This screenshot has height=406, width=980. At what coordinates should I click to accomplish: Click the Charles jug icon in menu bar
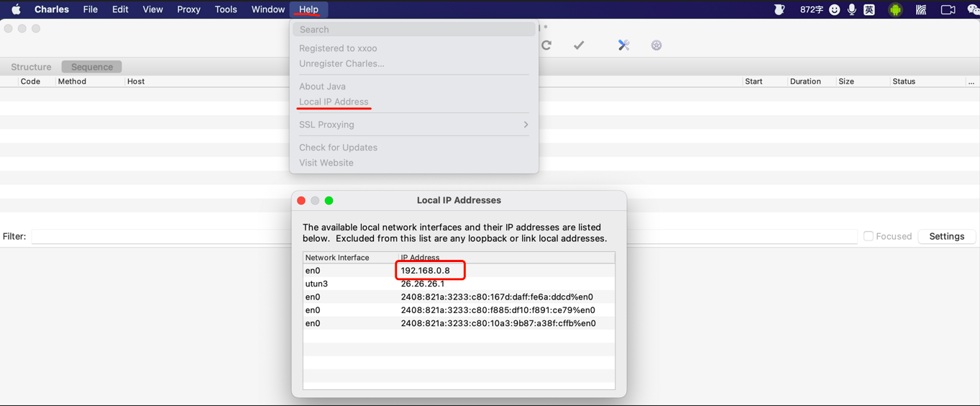779,9
